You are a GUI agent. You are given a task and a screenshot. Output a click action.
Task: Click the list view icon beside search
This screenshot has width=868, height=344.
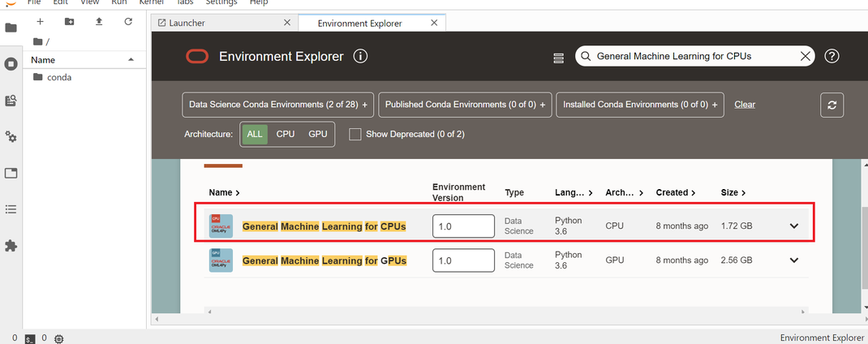pos(559,58)
